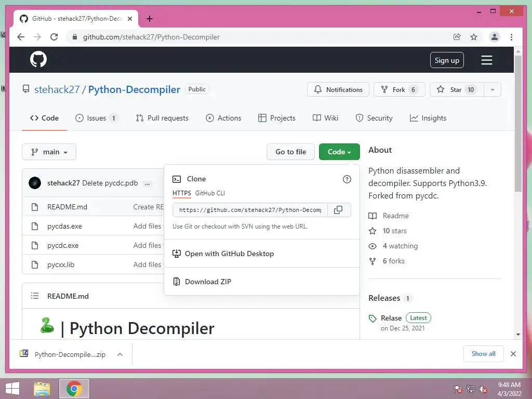Select the GitHub CLI clone tab

point(210,193)
